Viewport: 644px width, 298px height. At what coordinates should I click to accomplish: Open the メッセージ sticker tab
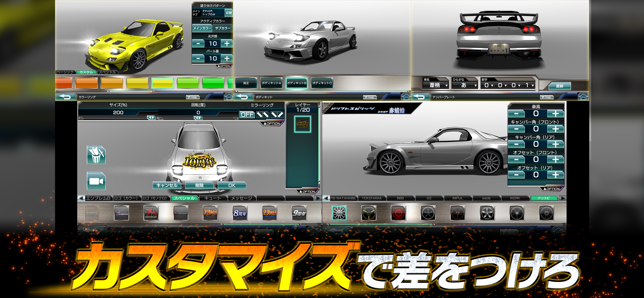pyautogui.click(x=242, y=198)
